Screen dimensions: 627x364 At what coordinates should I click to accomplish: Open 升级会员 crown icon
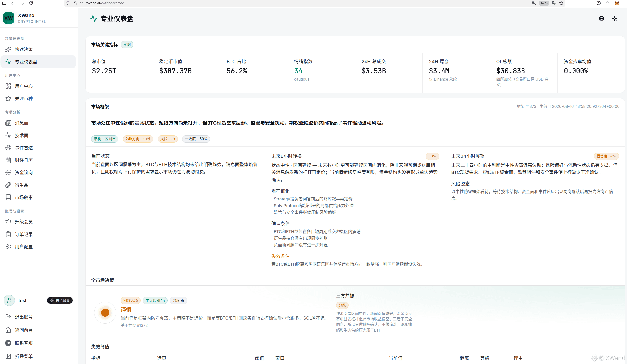8,222
